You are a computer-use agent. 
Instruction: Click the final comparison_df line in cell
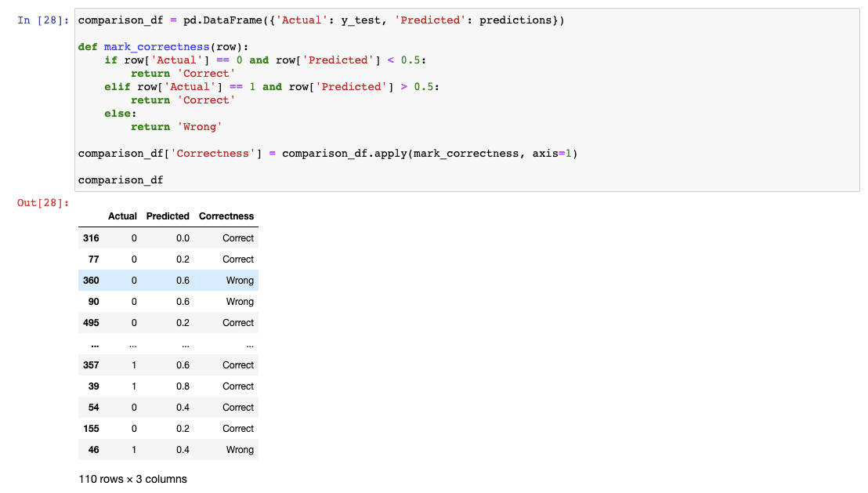121,180
